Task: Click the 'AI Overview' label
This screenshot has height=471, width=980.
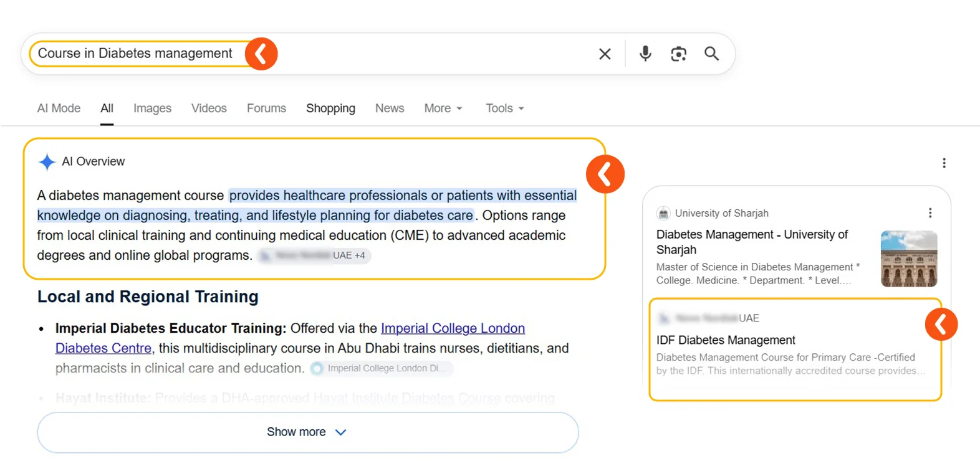Action: [x=94, y=162]
